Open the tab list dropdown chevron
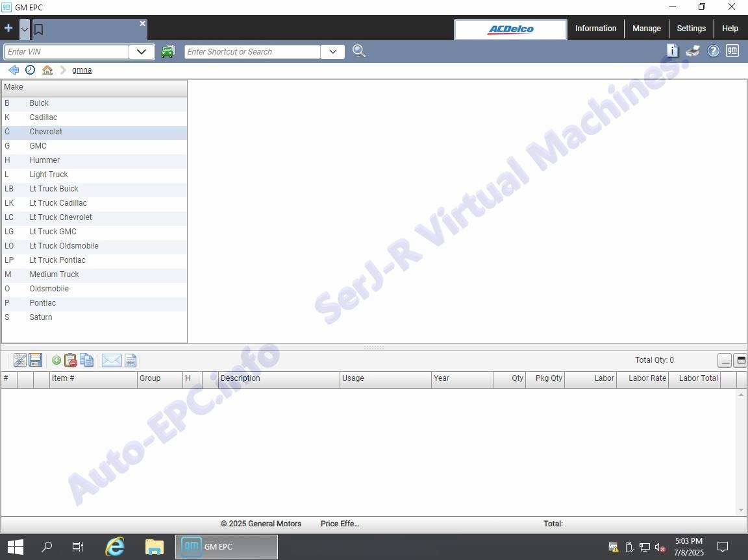 [x=25, y=29]
